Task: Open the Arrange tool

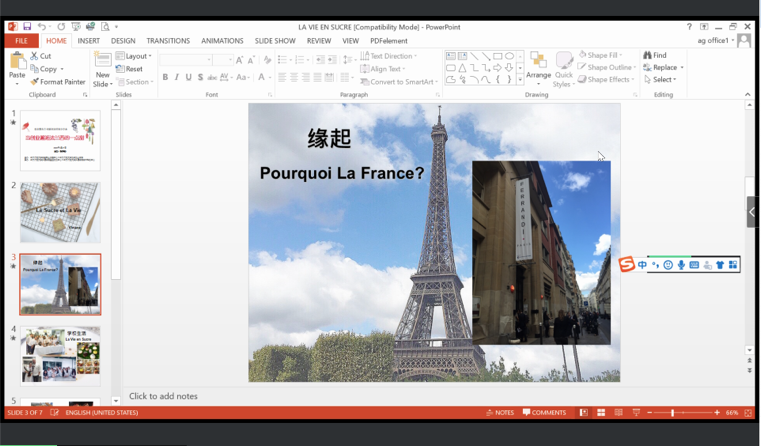Action: click(x=539, y=66)
